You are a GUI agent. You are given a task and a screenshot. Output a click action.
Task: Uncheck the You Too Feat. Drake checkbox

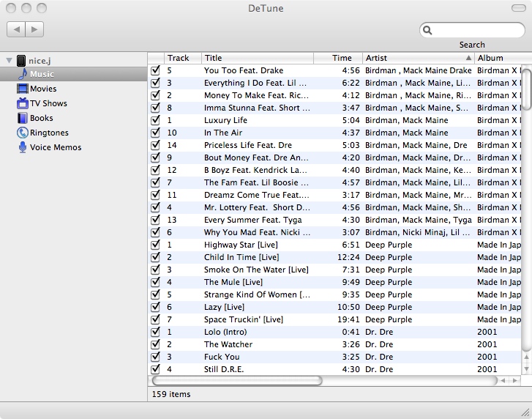[x=155, y=70]
